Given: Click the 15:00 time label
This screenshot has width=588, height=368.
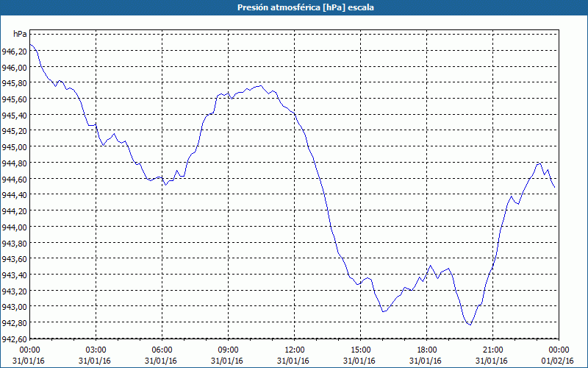Looking at the screenshot, I should (x=360, y=350).
